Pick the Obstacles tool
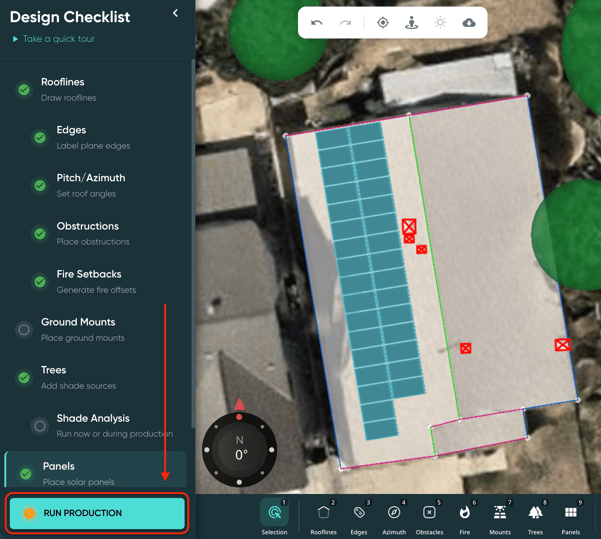601x539 pixels. [x=429, y=515]
